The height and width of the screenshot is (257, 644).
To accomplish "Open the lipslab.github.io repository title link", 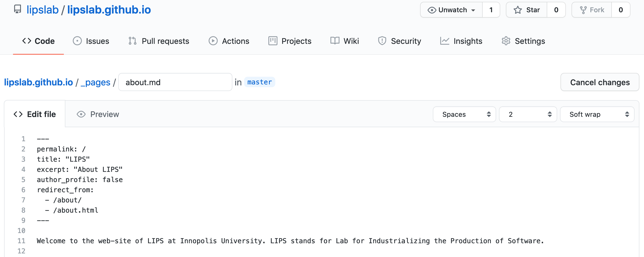I will [109, 10].
